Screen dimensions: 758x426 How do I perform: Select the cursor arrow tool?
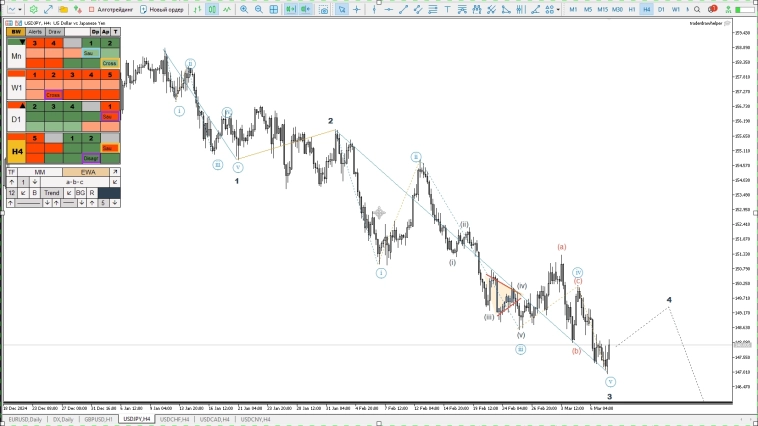click(x=342, y=9)
